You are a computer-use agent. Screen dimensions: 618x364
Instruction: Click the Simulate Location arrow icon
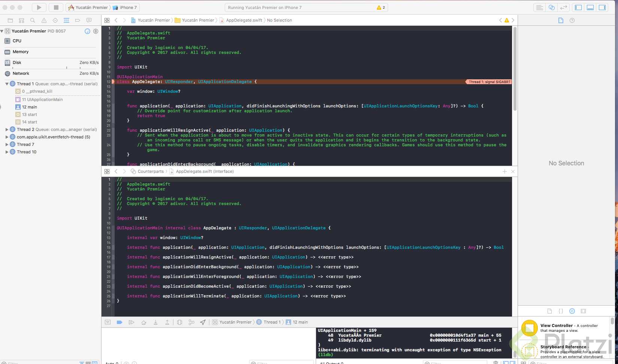(x=203, y=322)
